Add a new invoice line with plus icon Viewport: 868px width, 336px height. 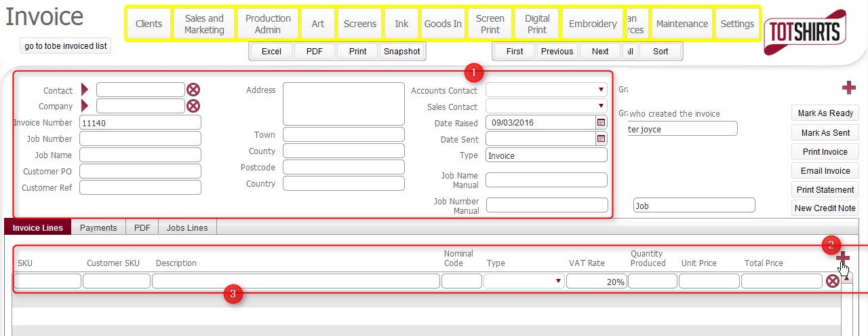pos(843,257)
